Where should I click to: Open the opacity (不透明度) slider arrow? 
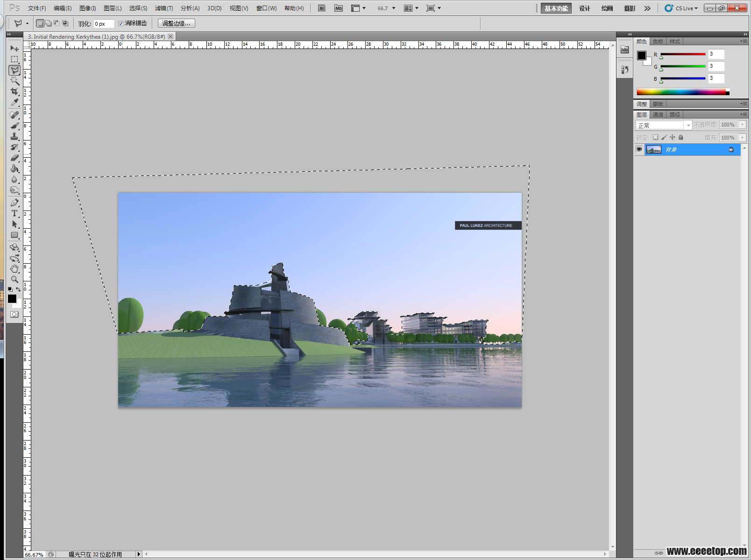(742, 125)
